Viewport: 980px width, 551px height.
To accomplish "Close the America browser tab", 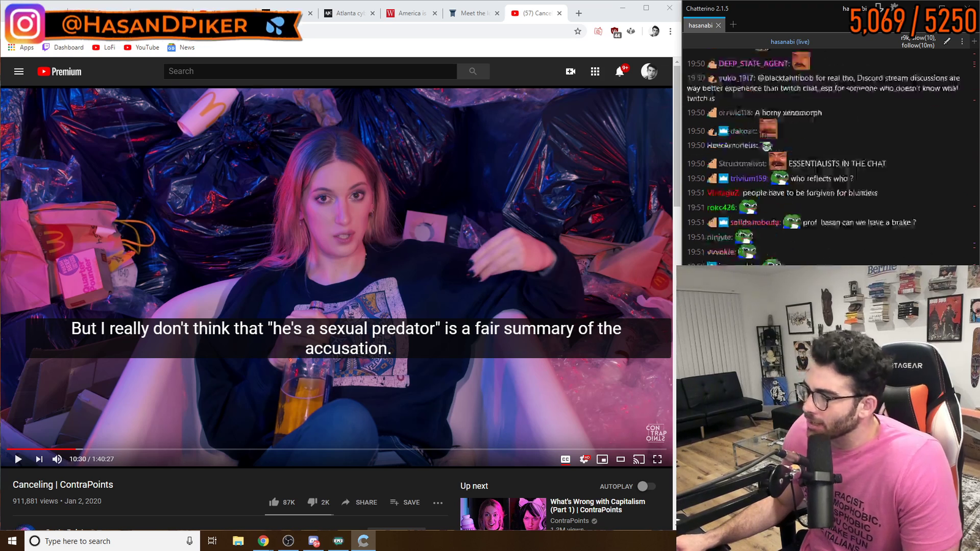I will [435, 13].
